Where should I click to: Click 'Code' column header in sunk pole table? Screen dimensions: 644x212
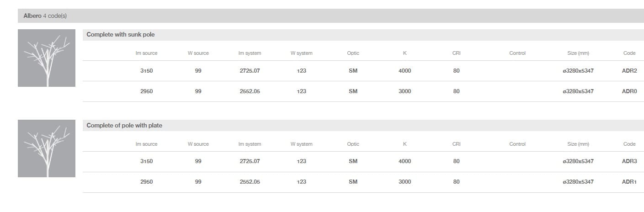click(x=629, y=53)
